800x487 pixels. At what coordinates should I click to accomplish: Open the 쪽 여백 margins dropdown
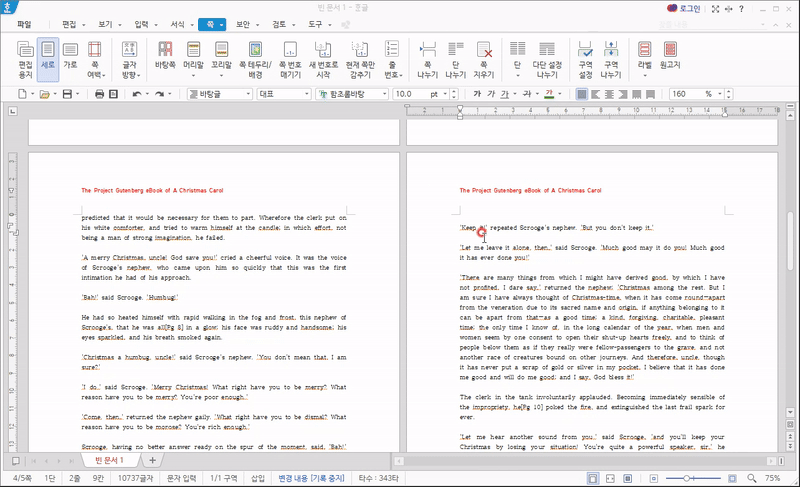(x=95, y=60)
